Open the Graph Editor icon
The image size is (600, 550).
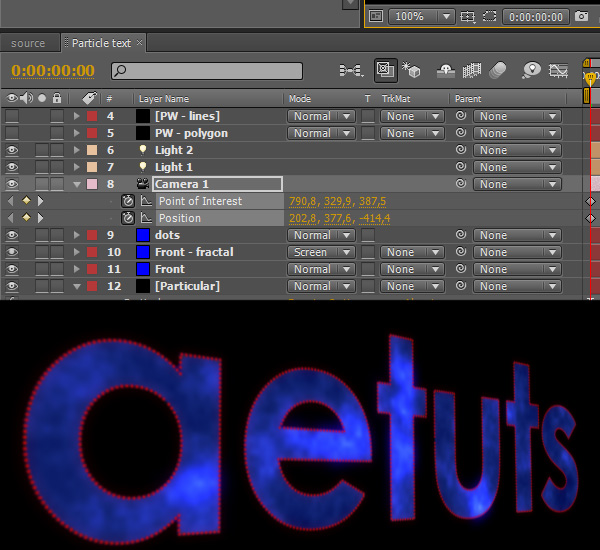(558, 71)
